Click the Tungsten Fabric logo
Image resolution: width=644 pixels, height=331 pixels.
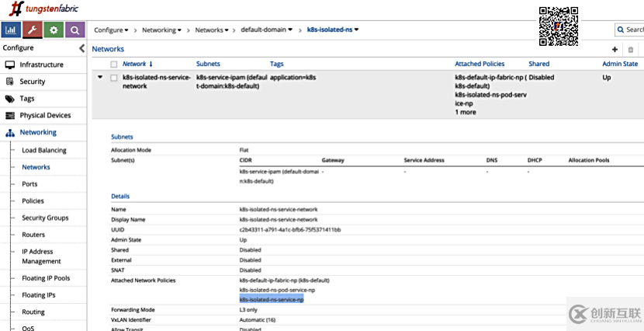tap(43, 9)
